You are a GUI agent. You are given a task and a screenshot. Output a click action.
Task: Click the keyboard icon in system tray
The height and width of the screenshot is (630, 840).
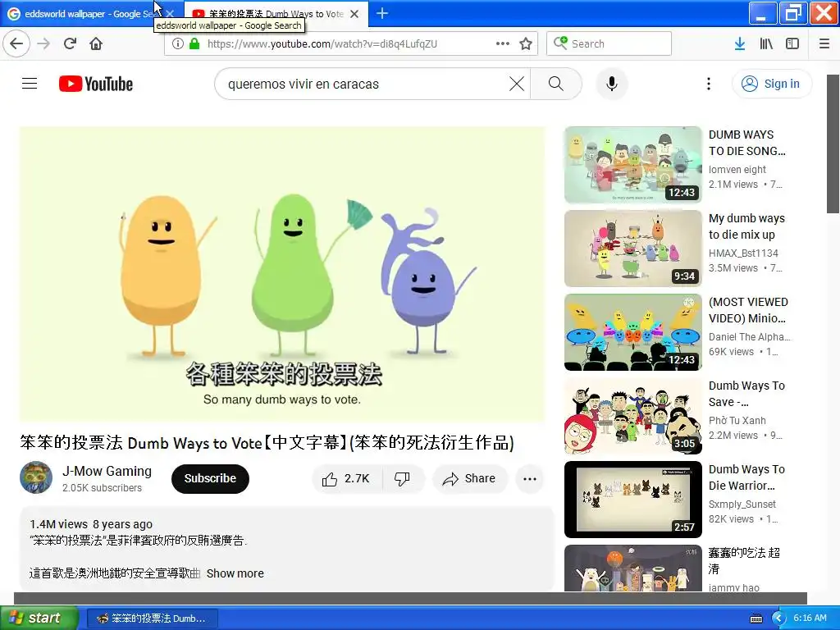[756, 619]
